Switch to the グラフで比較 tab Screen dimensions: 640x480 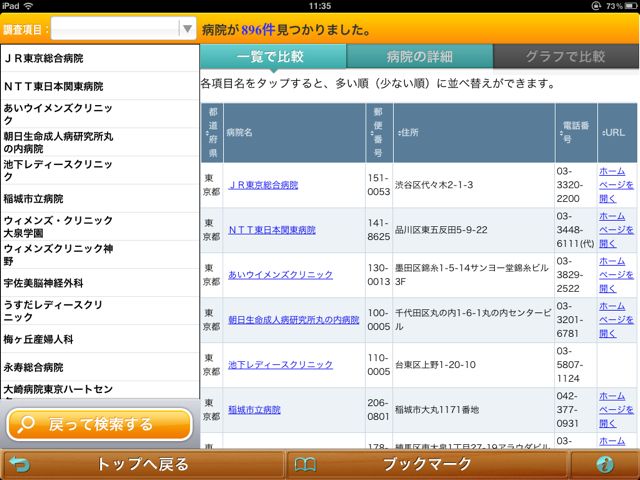pyautogui.click(x=566, y=56)
